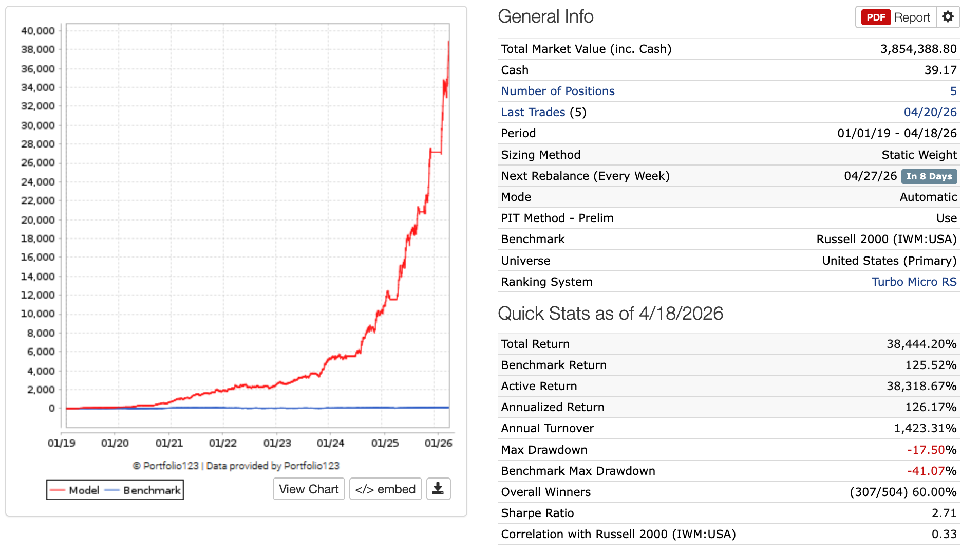Click the positions count value 5
The image size is (980, 551).
point(953,91)
